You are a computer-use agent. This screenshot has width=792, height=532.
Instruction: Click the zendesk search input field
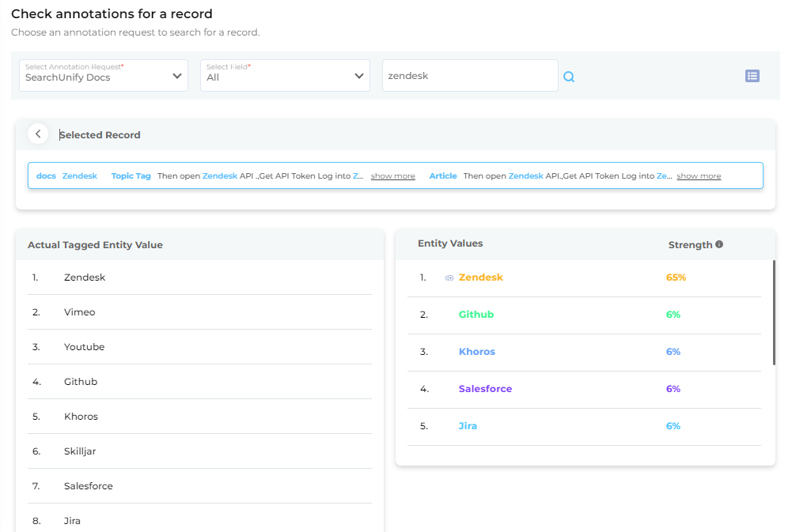click(470, 76)
